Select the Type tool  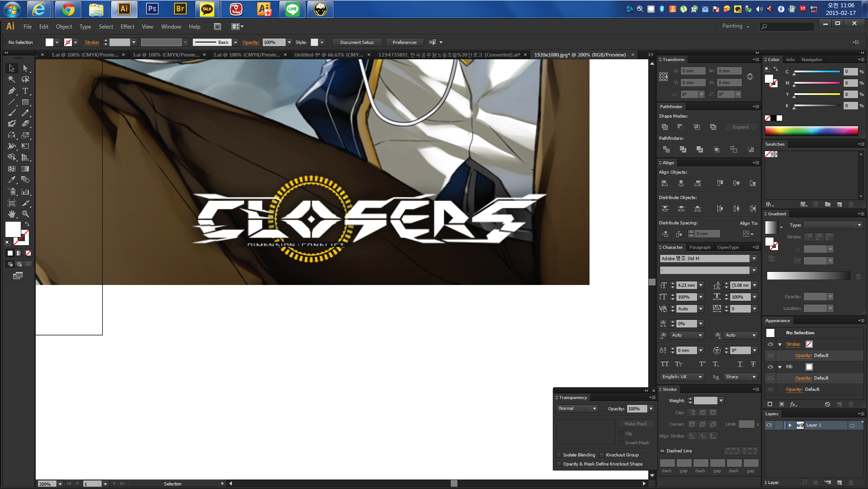25,91
